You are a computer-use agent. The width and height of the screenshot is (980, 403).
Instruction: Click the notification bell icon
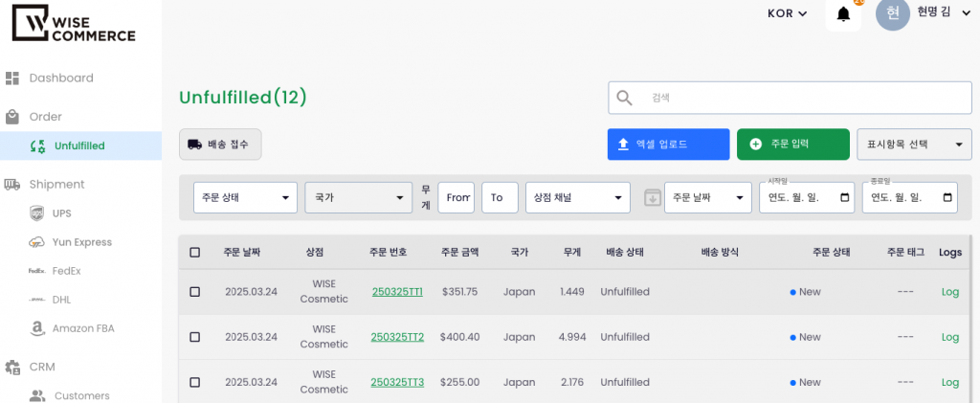pyautogui.click(x=843, y=14)
